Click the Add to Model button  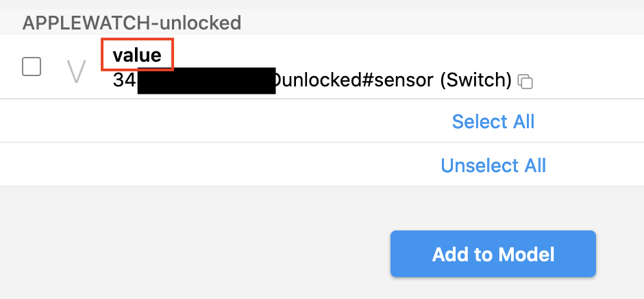[x=493, y=254]
